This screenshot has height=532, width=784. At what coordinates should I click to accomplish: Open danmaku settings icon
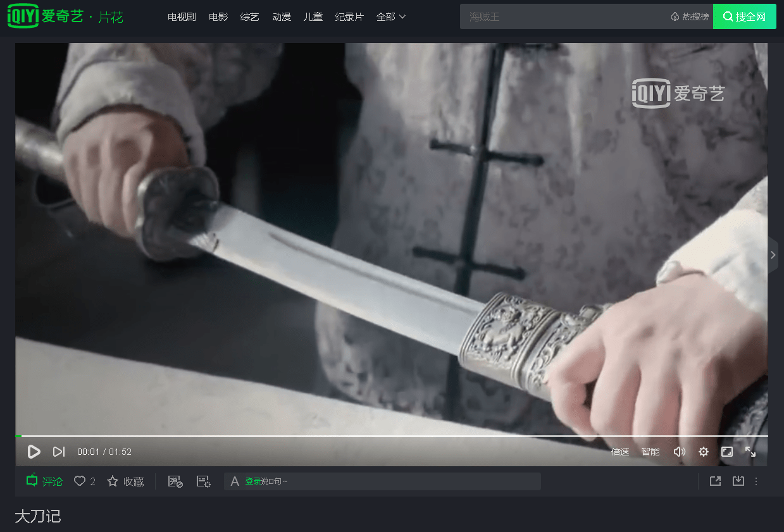203,481
